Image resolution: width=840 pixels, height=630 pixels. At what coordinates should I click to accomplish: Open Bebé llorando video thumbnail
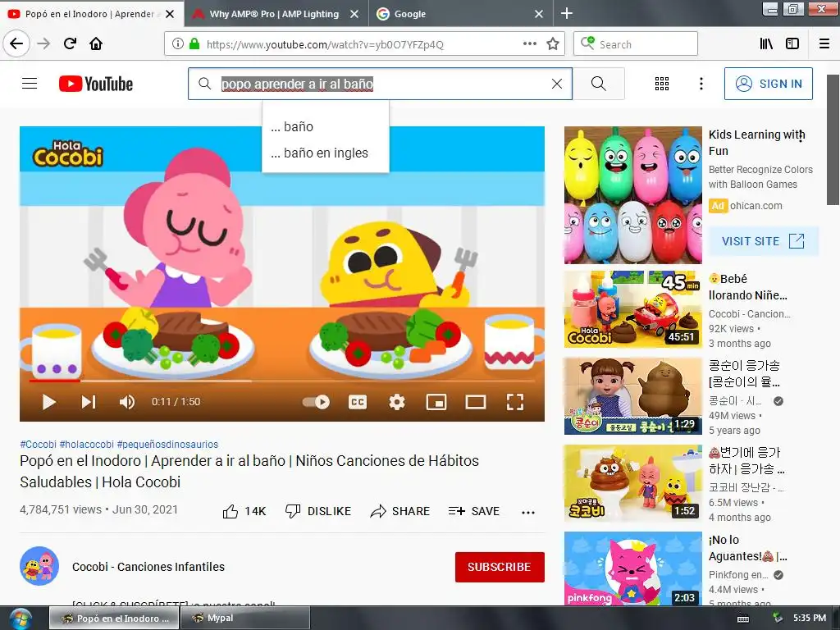point(632,309)
